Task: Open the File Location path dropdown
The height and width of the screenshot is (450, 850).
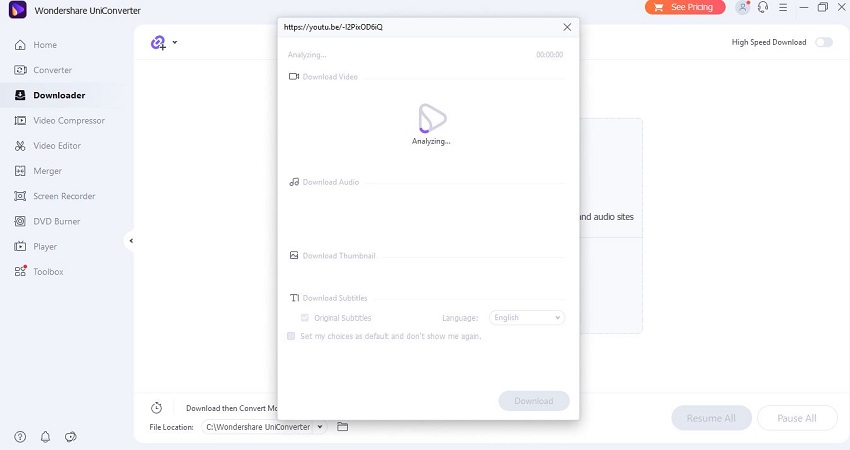Action: click(320, 427)
